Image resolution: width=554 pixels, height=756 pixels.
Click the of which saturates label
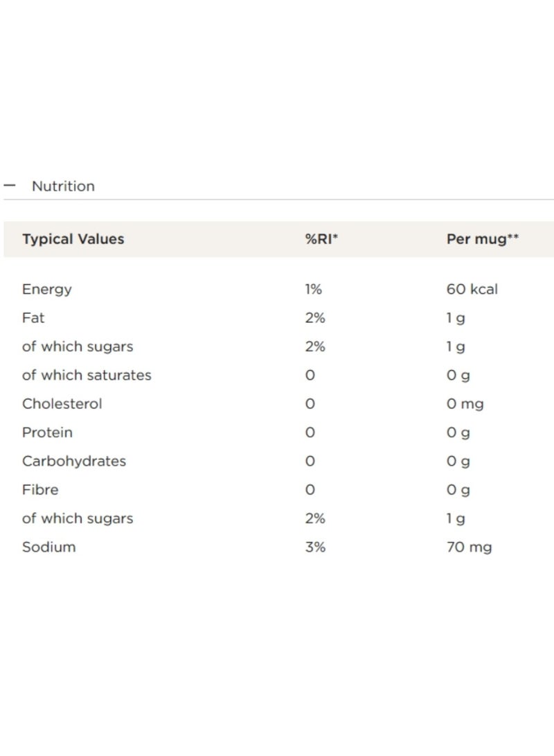coord(87,375)
